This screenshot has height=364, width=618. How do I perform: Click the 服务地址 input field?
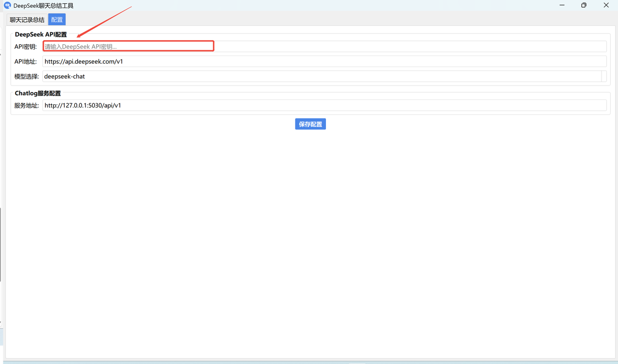(x=324, y=105)
